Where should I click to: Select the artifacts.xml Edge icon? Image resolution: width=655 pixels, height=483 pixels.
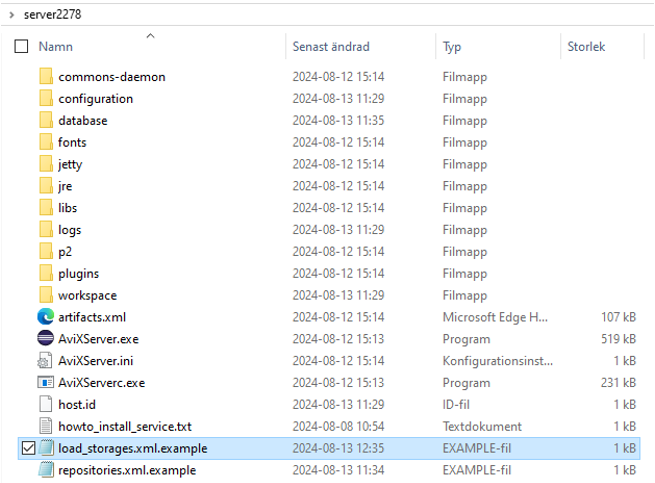45,317
